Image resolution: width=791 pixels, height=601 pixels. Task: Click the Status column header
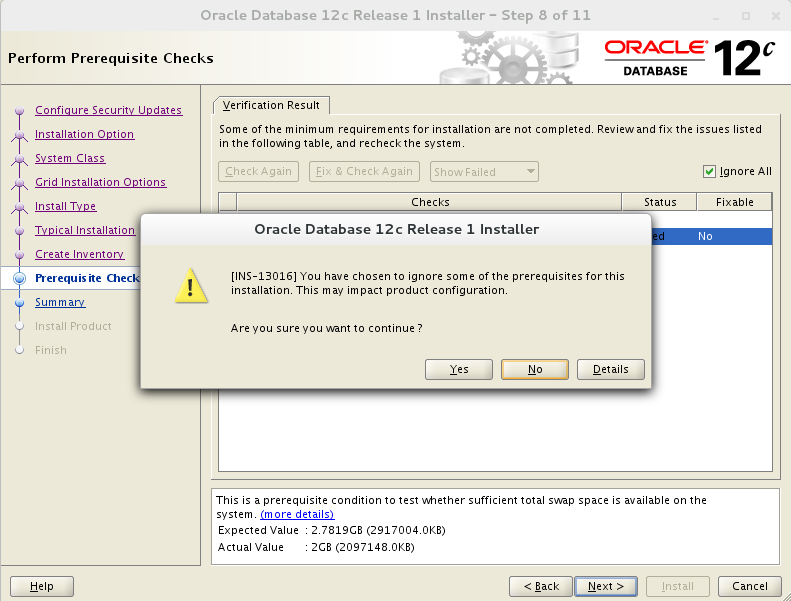(x=659, y=202)
